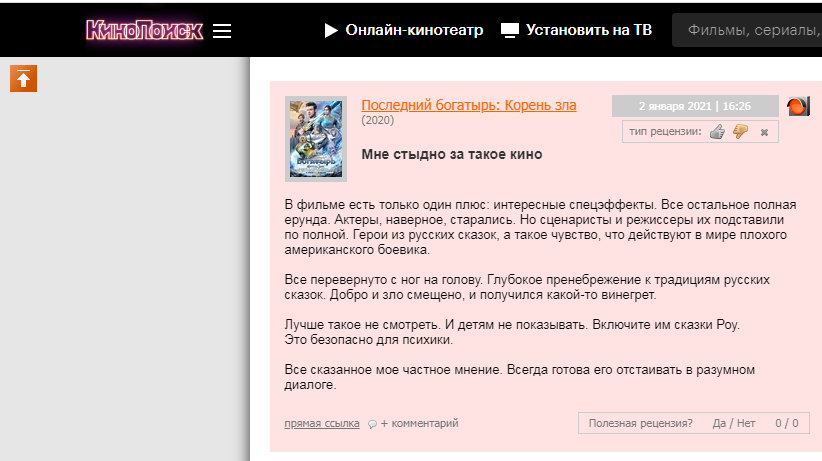Mark review type as thumbs up
This screenshot has width=822, height=461.
click(x=717, y=132)
